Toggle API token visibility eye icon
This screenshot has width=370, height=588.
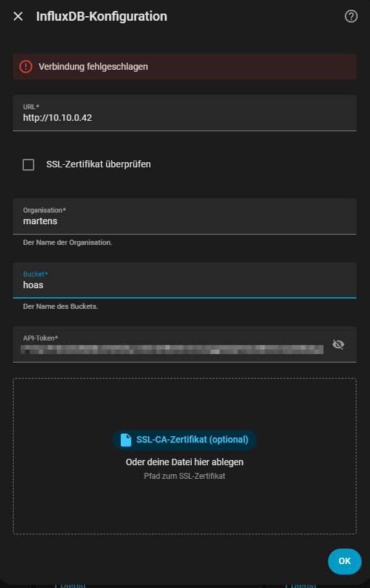(x=338, y=344)
